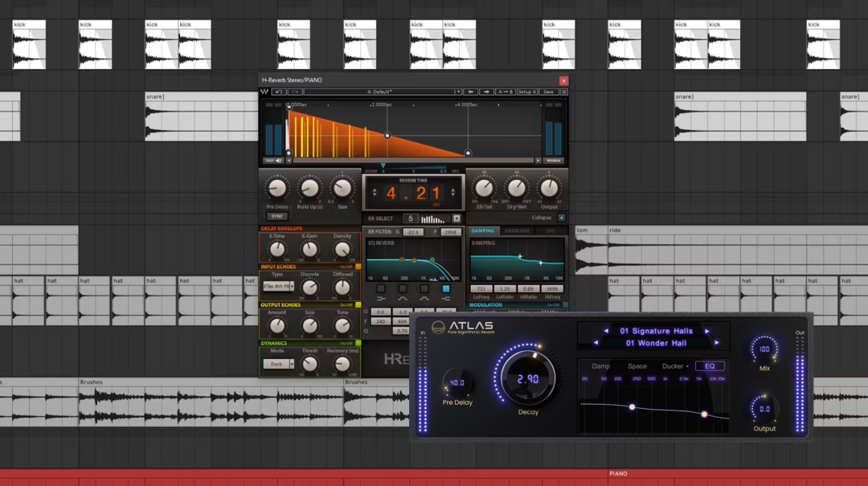
Task: Toggle Output Echoes on/off switch
Action: coord(358,305)
